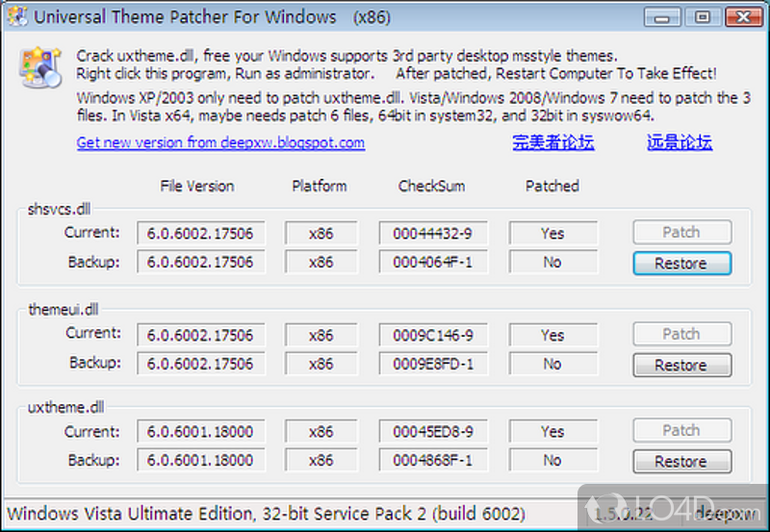Click the Universal Theme Patcher title bar icon
This screenshot has height=532, width=770.
pos(17,16)
